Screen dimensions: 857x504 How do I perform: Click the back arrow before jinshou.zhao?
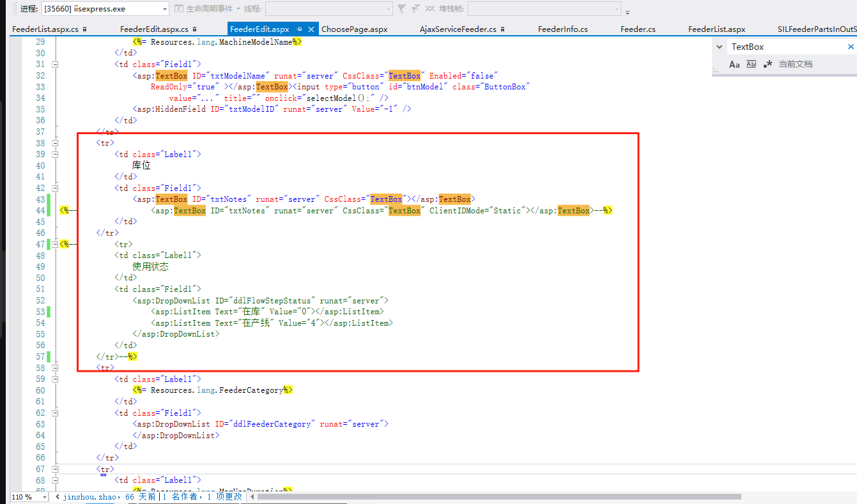(x=58, y=496)
